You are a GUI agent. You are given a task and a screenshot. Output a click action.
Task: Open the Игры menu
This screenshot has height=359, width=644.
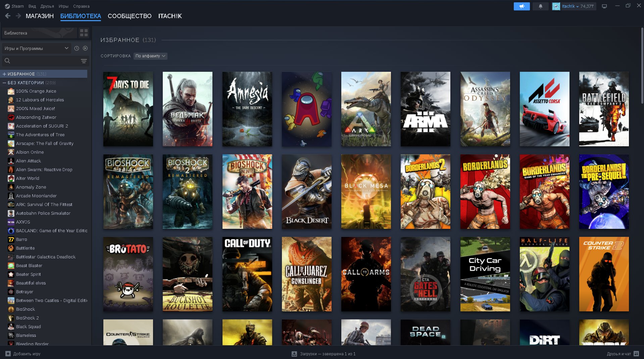click(x=63, y=6)
